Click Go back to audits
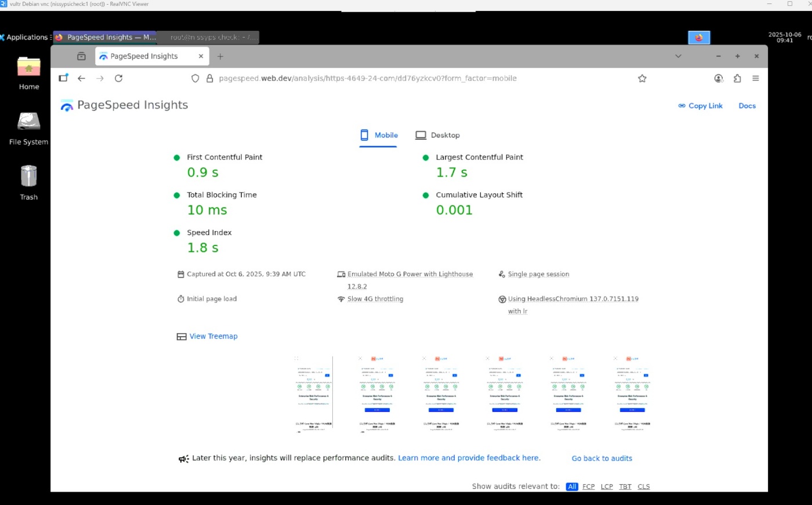Screen dimensions: 812x505 [601, 458]
